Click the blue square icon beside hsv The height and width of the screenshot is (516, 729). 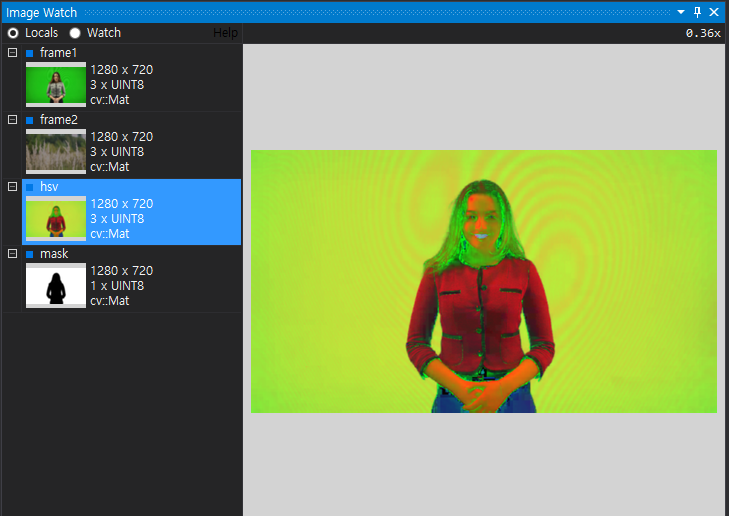pos(30,187)
